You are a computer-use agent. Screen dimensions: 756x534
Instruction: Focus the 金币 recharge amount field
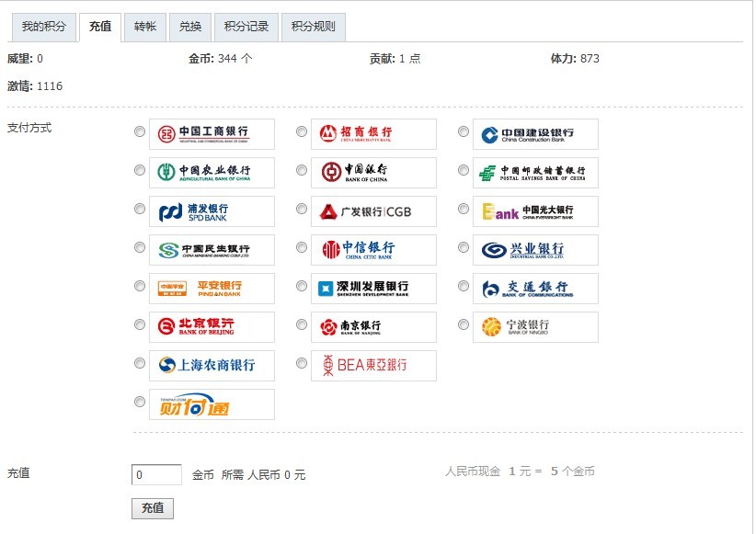coord(156,475)
